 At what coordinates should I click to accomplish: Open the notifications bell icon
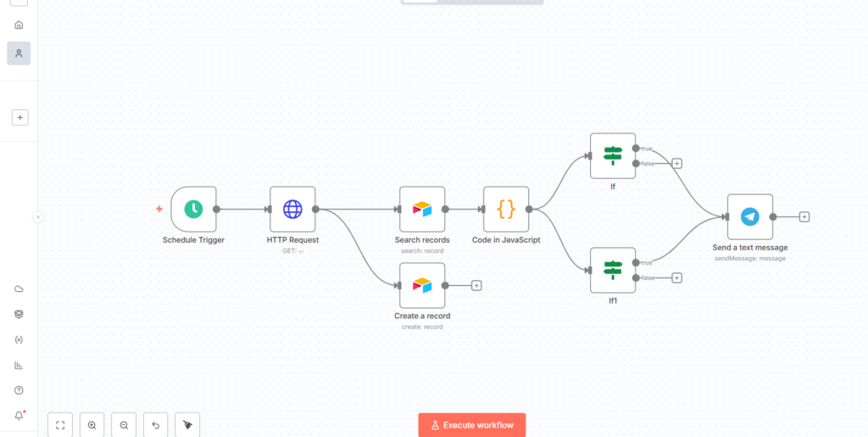19,416
